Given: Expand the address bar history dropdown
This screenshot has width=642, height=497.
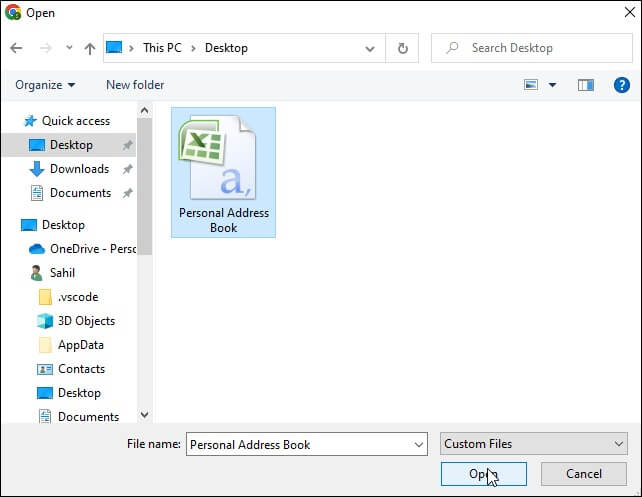Looking at the screenshot, I should click(x=370, y=49).
